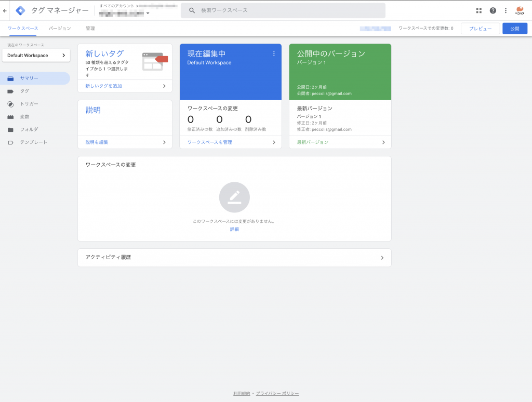
Task: Click the blue 公開 button
Action: click(x=515, y=29)
